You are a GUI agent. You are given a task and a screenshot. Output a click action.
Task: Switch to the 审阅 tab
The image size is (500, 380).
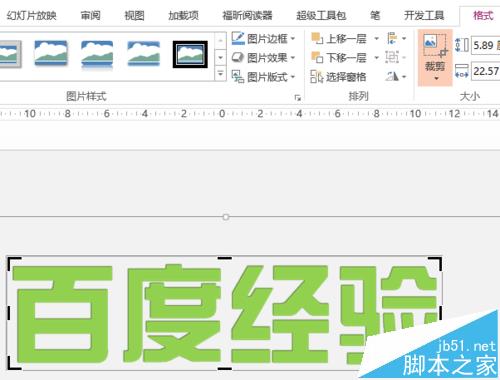(x=90, y=15)
